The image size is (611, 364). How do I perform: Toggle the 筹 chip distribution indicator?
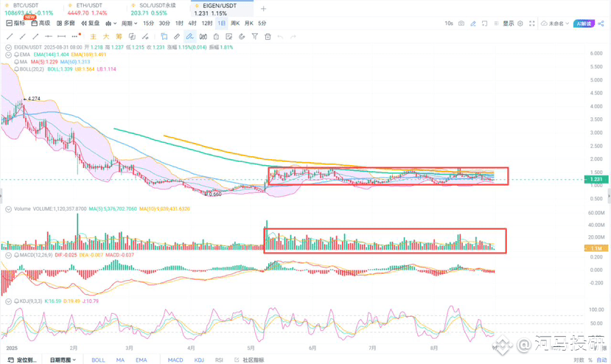[119, 36]
